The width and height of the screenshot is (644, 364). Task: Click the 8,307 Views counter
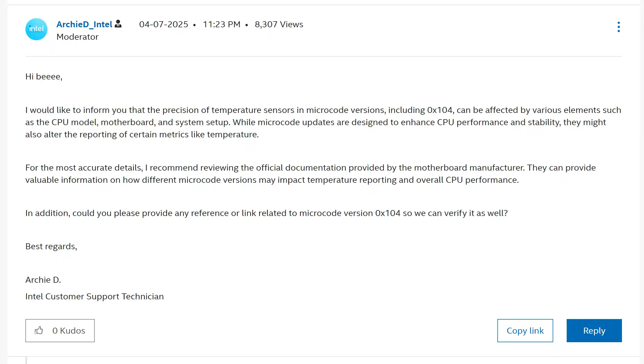(279, 24)
